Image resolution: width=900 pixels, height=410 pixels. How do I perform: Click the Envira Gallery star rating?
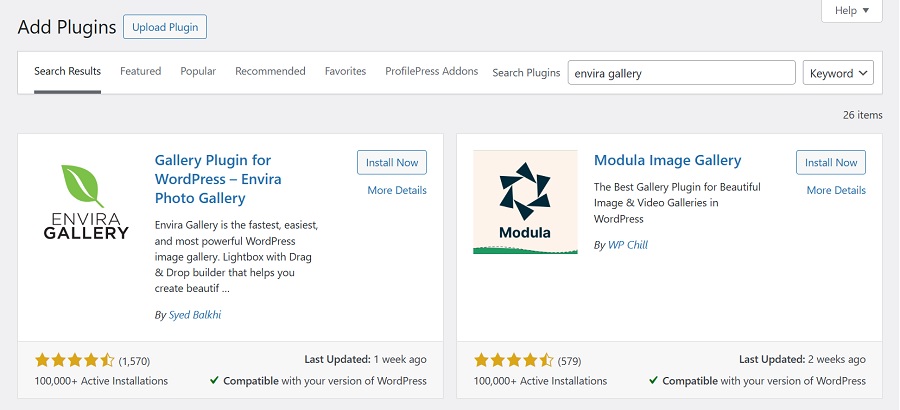75,360
